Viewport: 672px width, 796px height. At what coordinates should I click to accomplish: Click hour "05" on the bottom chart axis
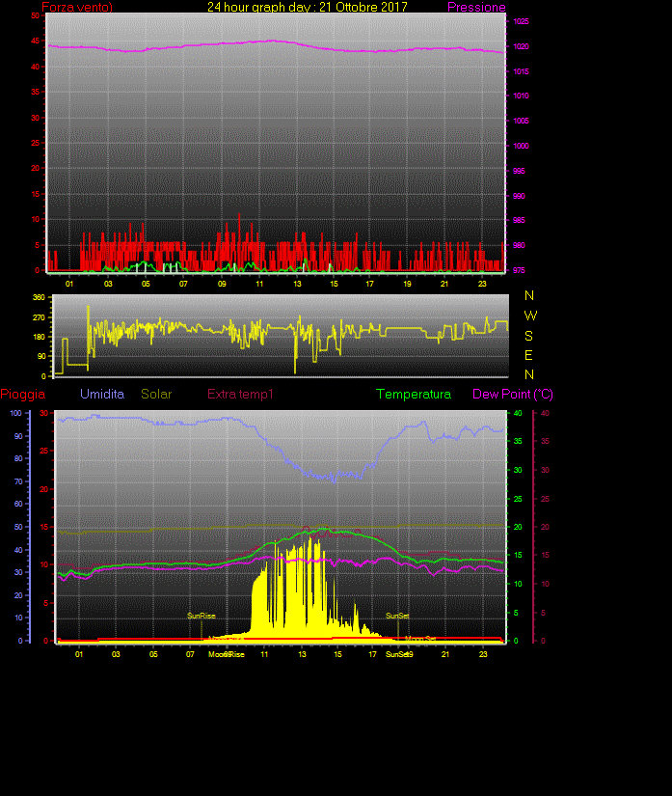[153, 654]
